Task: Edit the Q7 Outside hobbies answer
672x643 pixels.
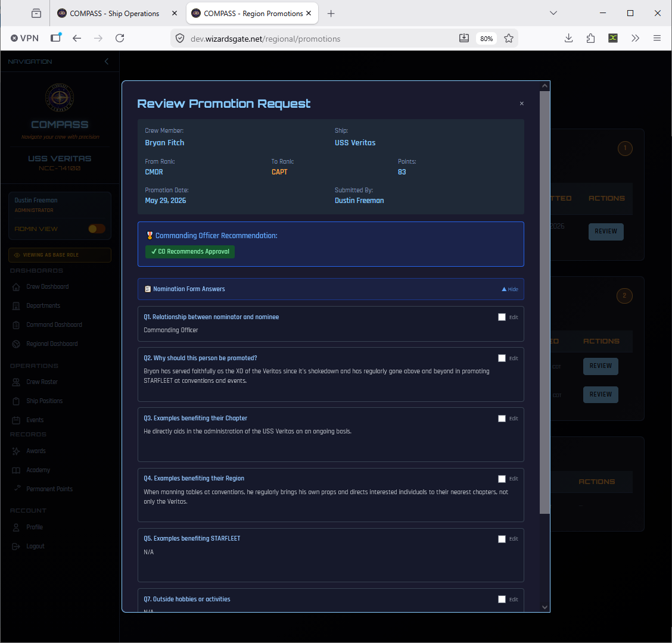Action: [x=514, y=600]
